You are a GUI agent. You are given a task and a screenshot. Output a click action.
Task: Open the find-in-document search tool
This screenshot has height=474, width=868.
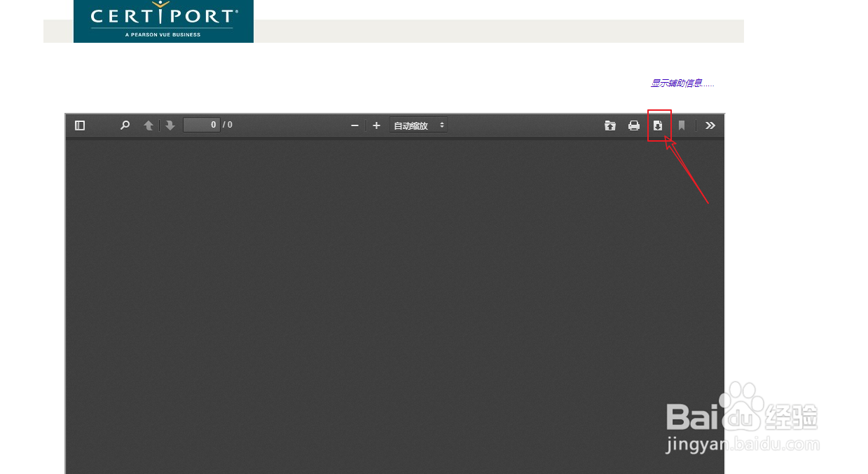tap(125, 126)
